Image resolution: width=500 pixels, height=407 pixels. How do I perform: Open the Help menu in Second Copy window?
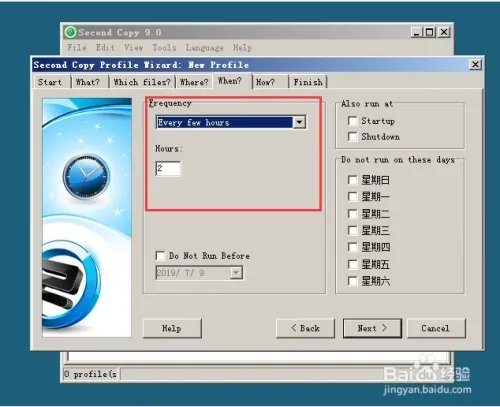(x=242, y=48)
